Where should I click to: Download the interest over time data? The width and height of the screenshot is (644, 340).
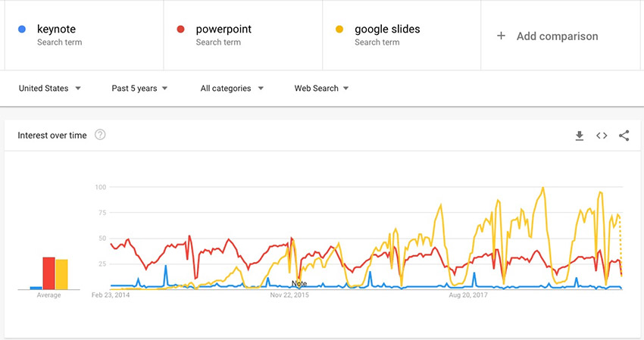[580, 136]
